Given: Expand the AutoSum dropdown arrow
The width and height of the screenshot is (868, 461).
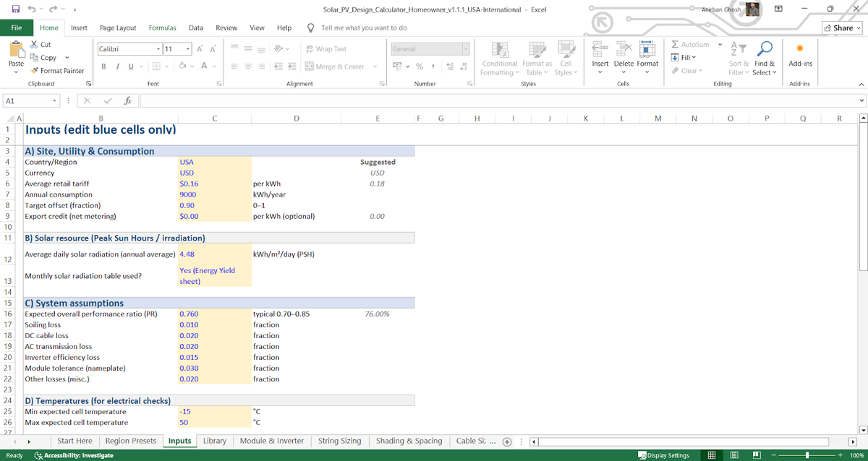Looking at the screenshot, I should pos(720,45).
